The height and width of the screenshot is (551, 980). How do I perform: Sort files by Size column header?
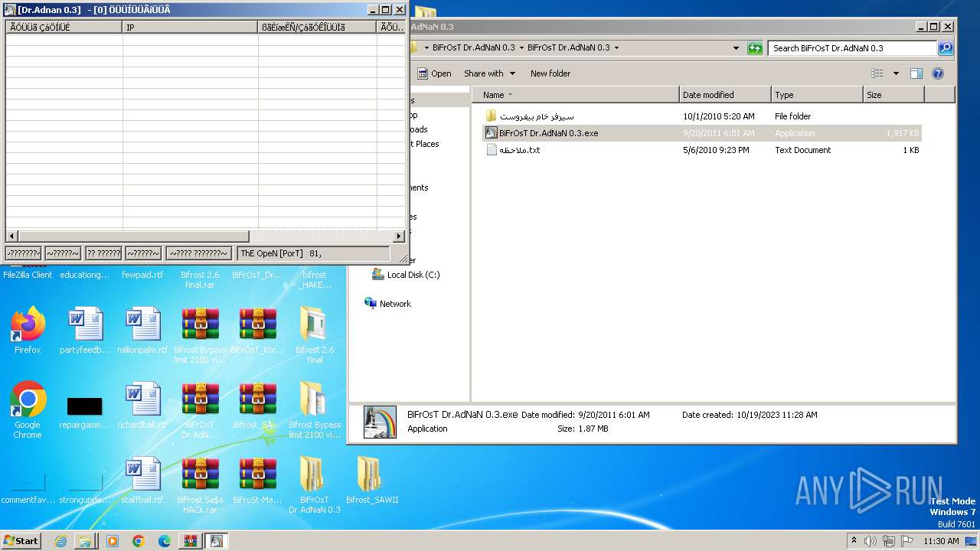point(893,95)
